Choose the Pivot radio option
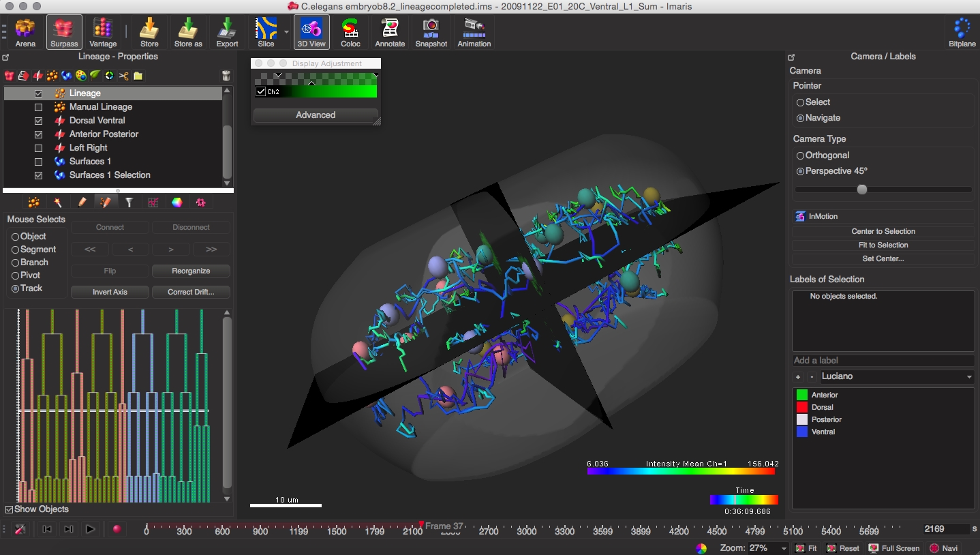Viewport: 980px width, 555px height. click(16, 275)
